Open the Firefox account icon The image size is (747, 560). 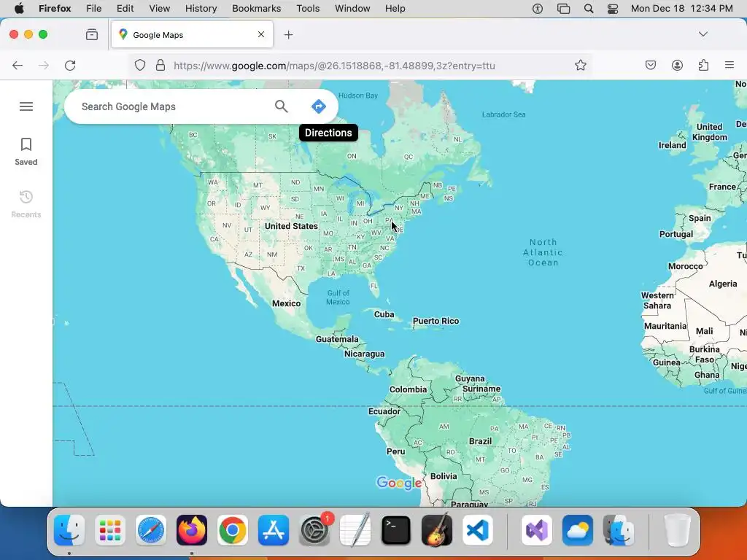(677, 65)
